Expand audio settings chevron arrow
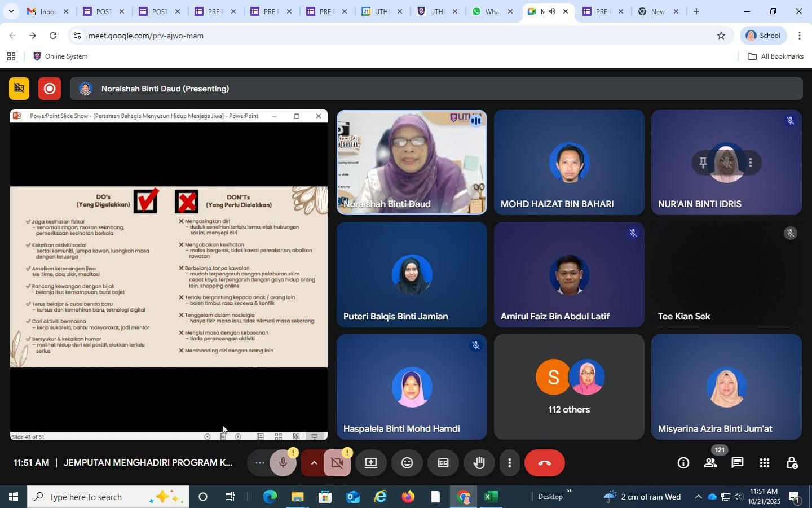 (314, 463)
